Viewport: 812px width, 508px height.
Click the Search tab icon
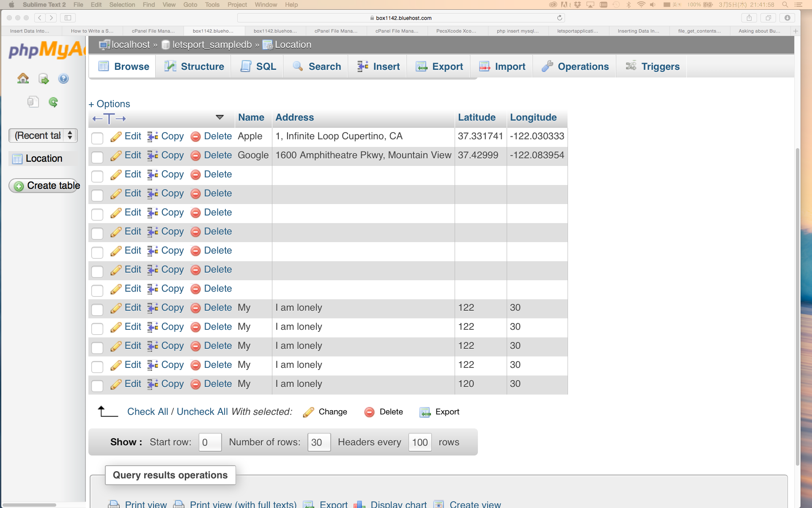[298, 66]
